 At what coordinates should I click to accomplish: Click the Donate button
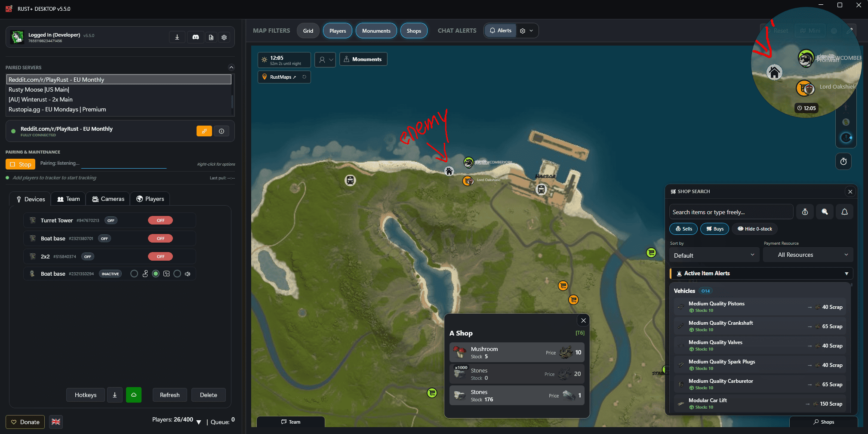click(x=25, y=422)
